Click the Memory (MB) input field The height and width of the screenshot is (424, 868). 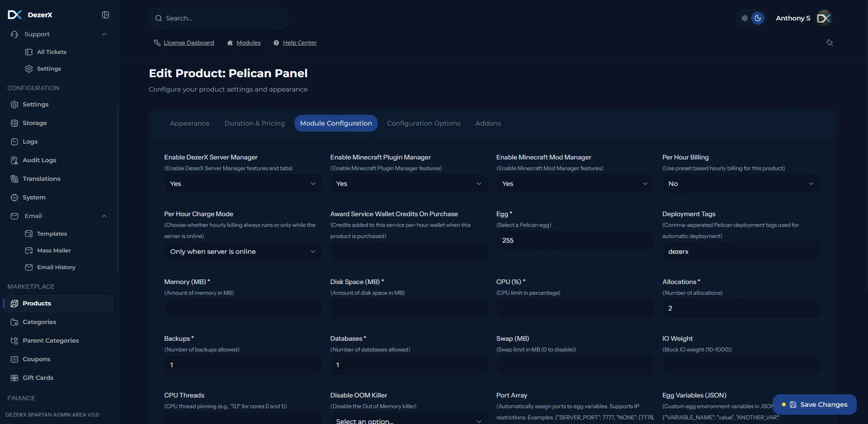pyautogui.click(x=243, y=308)
